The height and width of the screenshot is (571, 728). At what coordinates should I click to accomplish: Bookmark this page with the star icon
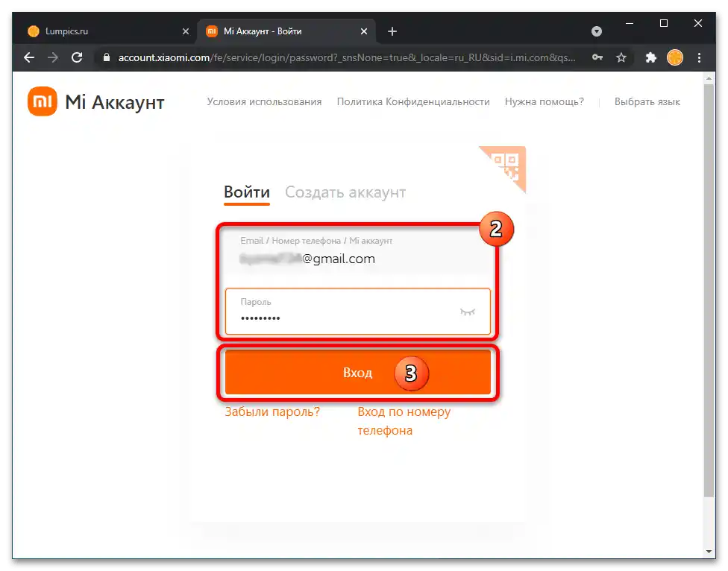[621, 57]
